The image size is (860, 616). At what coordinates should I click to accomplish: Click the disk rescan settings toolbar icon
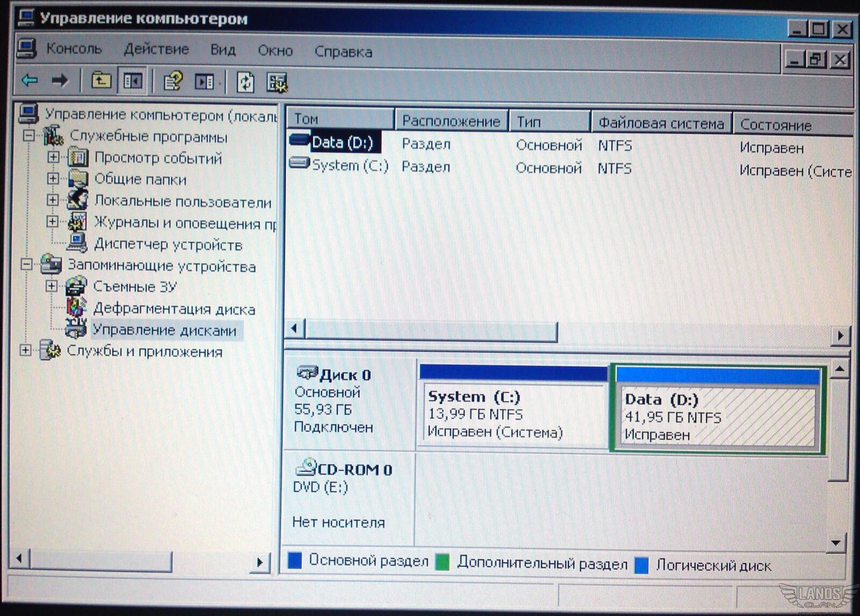tap(277, 83)
